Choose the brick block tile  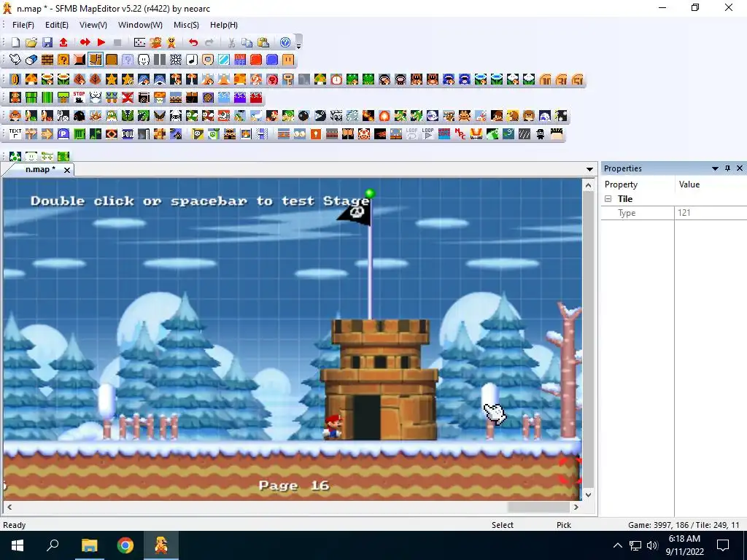47,60
